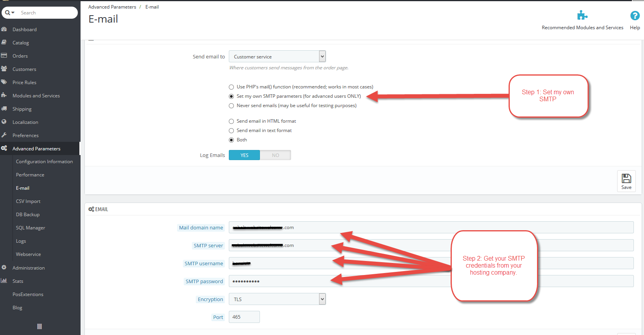Select Never send emails radio button
This screenshot has height=335, width=644.
coord(231,106)
